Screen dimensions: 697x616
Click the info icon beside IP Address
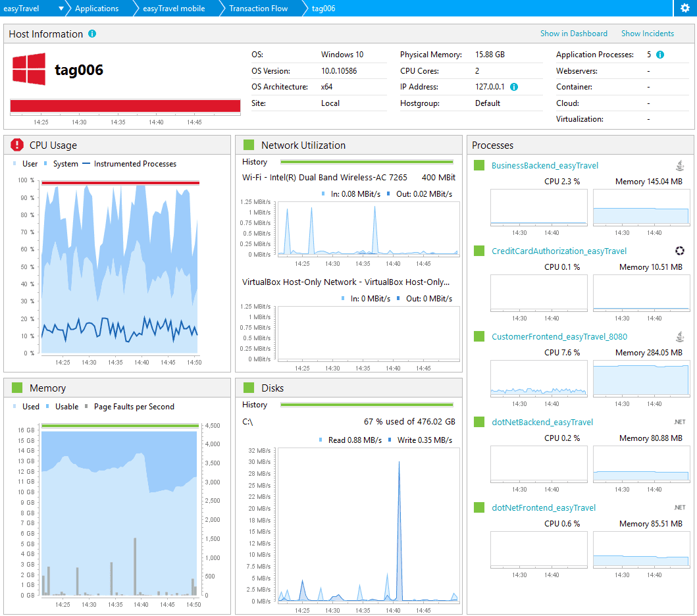coord(514,87)
